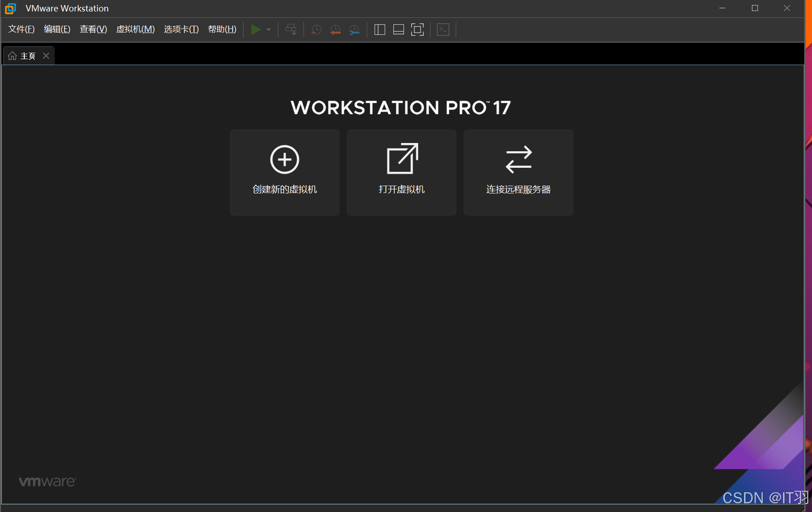
Task: Expand the power options dropdown arrow
Action: click(x=269, y=30)
